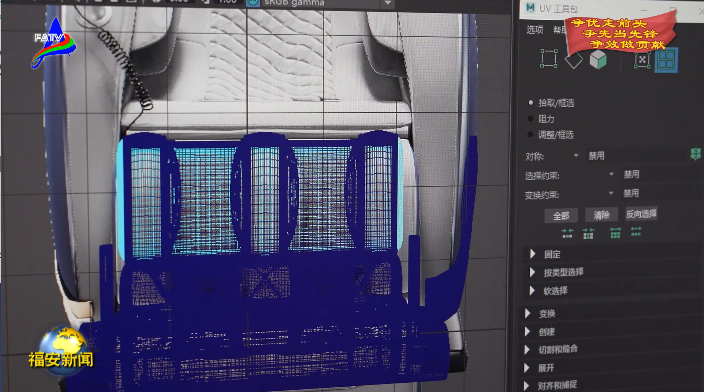
Task: Open the 选项 menu
Action: 535,30
